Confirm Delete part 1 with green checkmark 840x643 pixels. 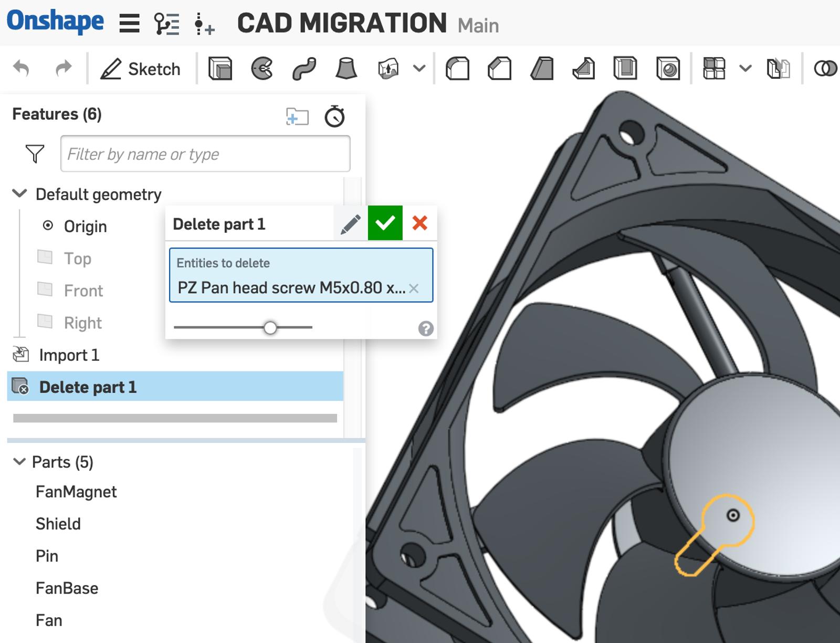(x=385, y=223)
